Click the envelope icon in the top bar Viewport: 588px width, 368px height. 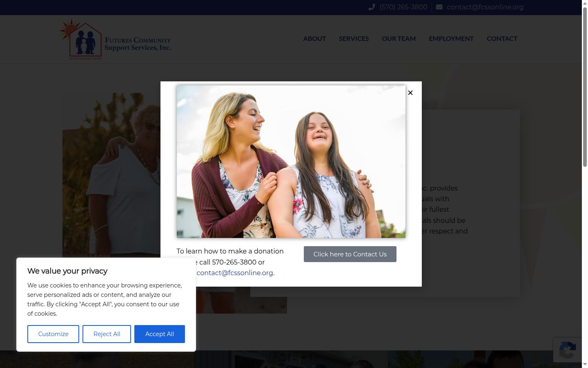439,7
